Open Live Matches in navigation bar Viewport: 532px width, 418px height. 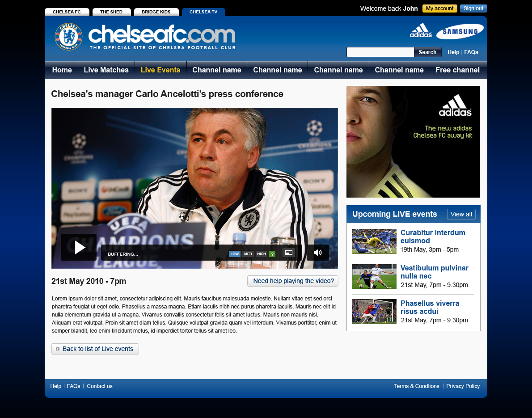106,70
